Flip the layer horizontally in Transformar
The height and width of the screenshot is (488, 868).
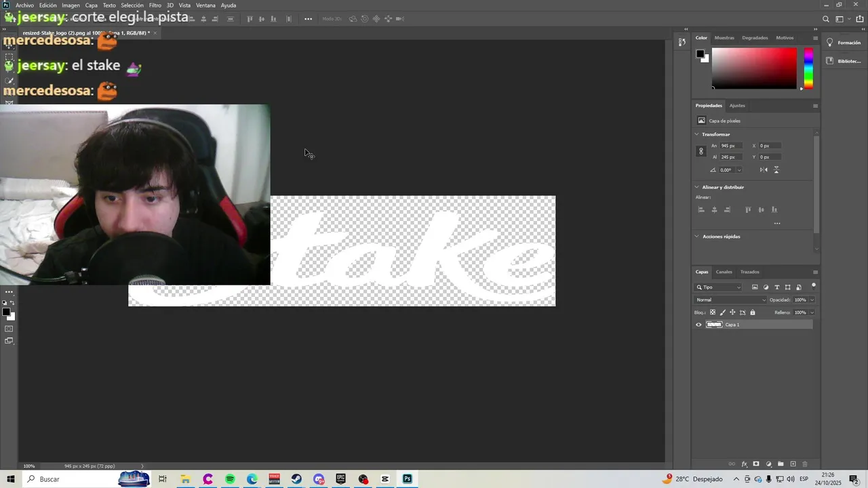click(x=764, y=170)
